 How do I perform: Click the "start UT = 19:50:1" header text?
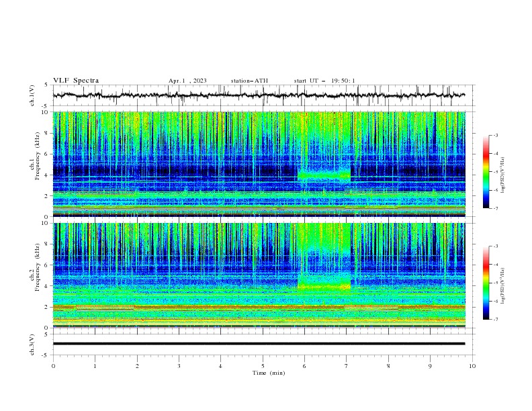click(x=324, y=81)
